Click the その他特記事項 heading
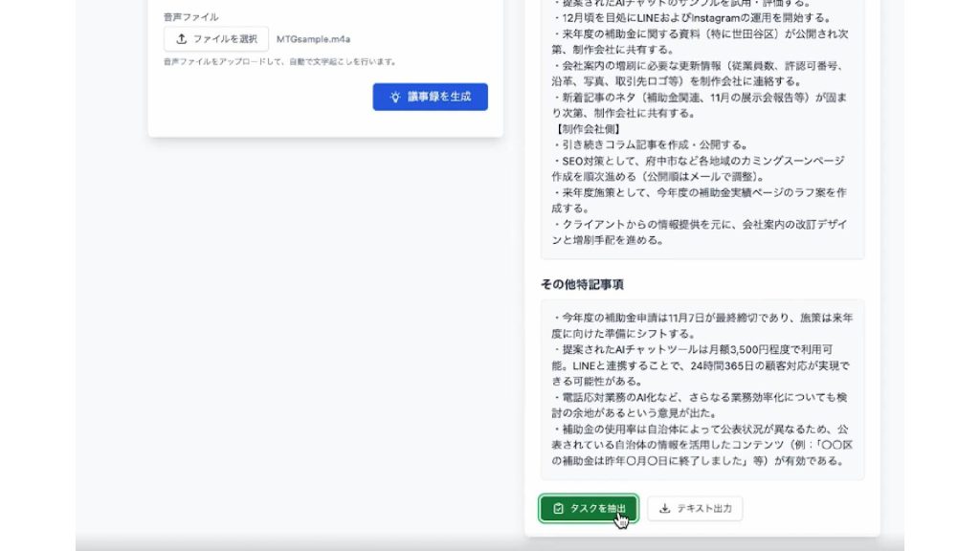This screenshot has height=551, width=980. coord(582,284)
